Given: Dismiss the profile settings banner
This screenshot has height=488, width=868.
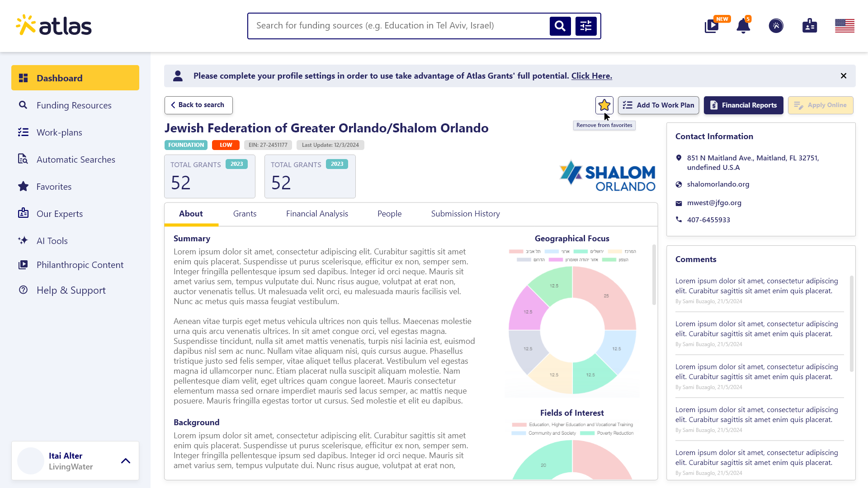Looking at the screenshot, I should [x=844, y=76].
